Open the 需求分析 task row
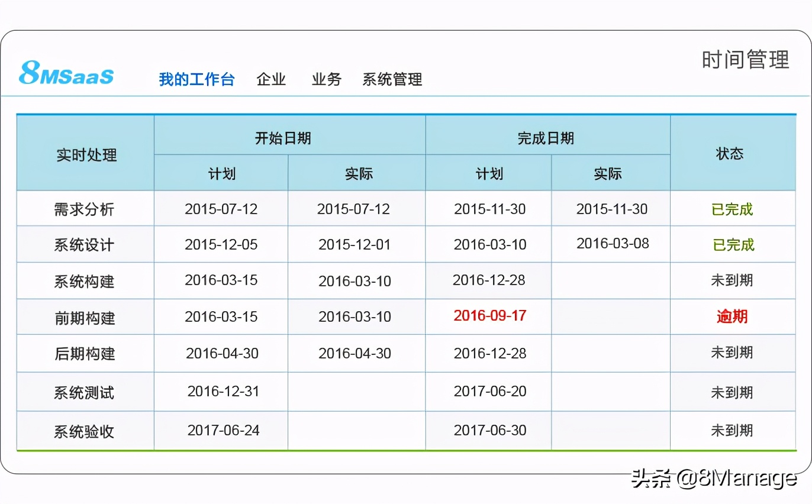 [x=85, y=208]
